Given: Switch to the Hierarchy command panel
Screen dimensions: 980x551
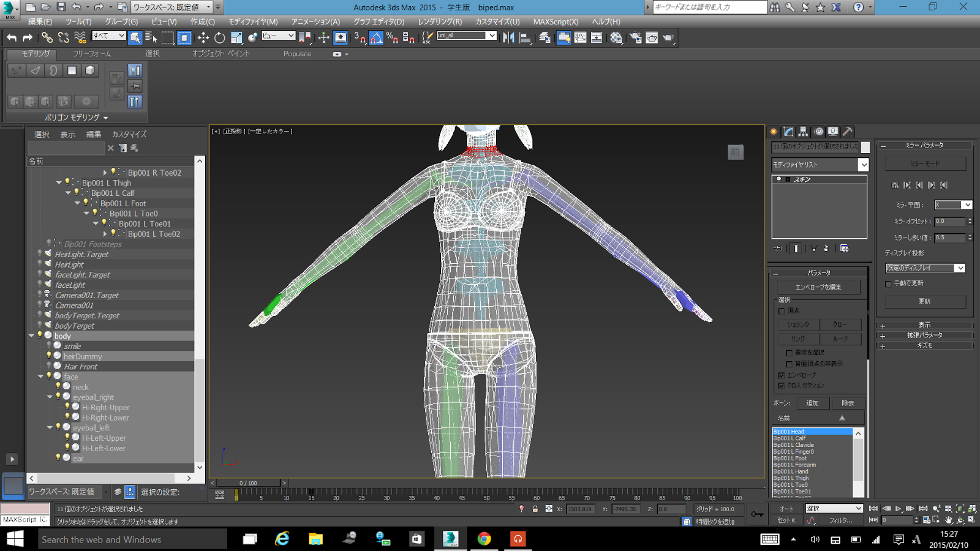Looking at the screenshot, I should [x=803, y=132].
